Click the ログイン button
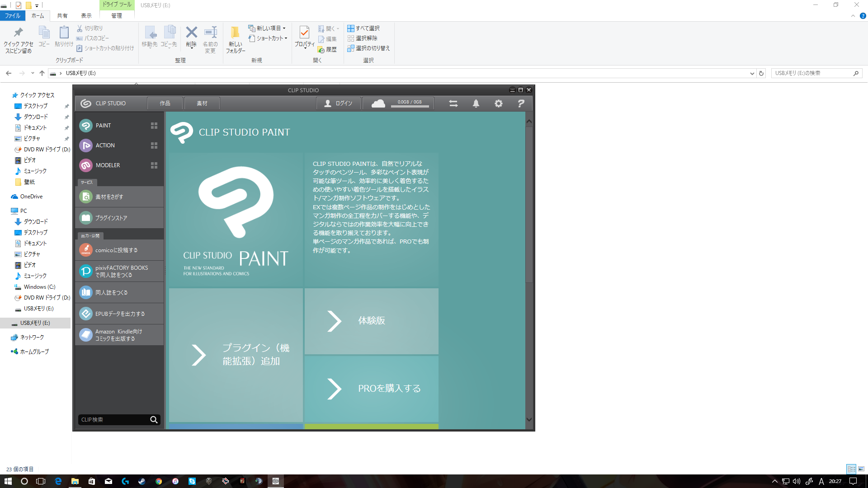The image size is (868, 488). coord(339,103)
